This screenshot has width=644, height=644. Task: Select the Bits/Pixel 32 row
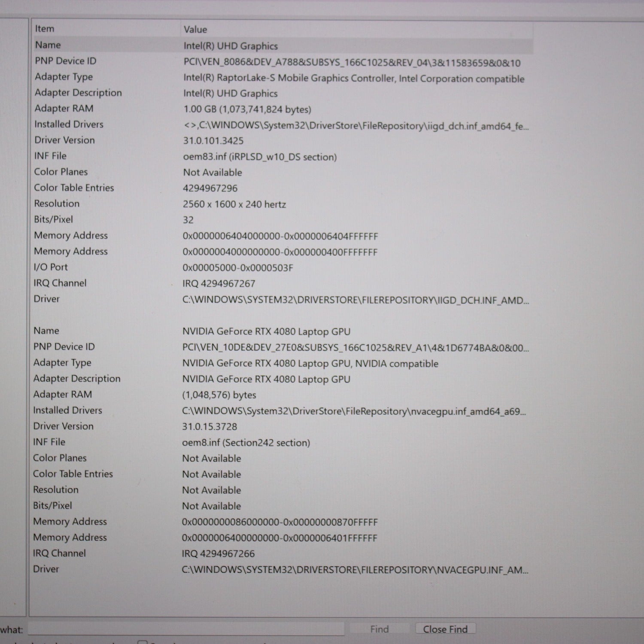point(188,220)
